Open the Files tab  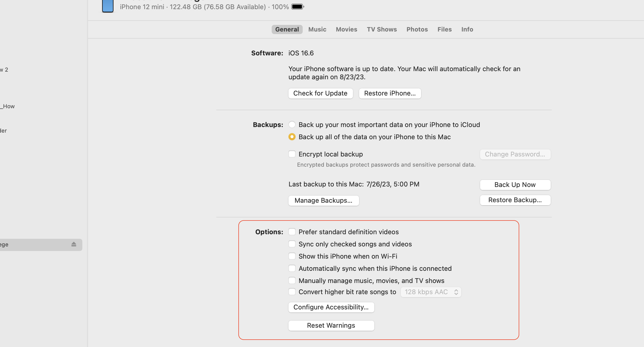tap(444, 29)
